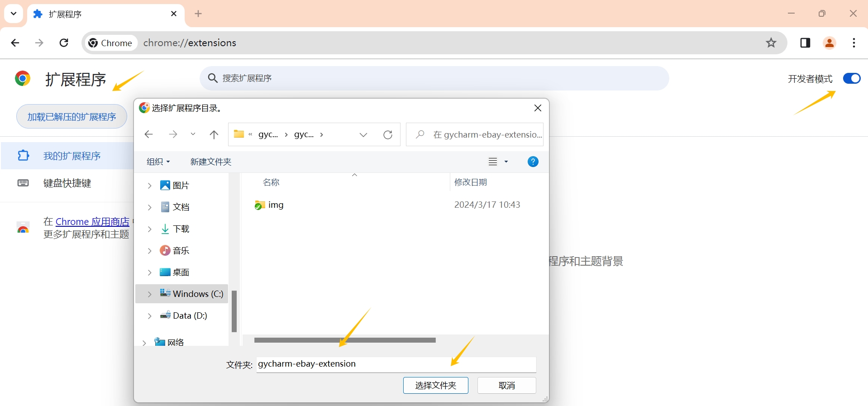This screenshot has width=868, height=406.
Task: Click the dialog search field for gycharm-ebay-extension
Action: [475, 134]
